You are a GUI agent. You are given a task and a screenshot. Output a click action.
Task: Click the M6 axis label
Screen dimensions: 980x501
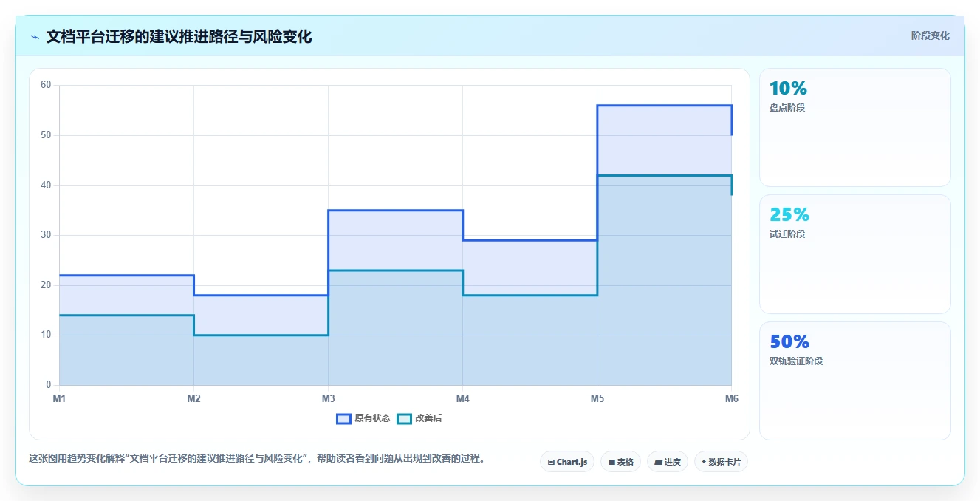731,399
